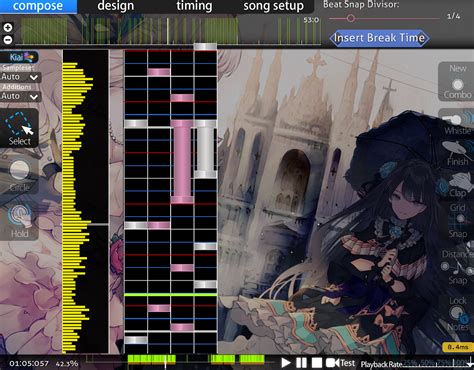Screen dimensions: 474x370
Task: Switch to the compose tab
Action: tap(38, 6)
